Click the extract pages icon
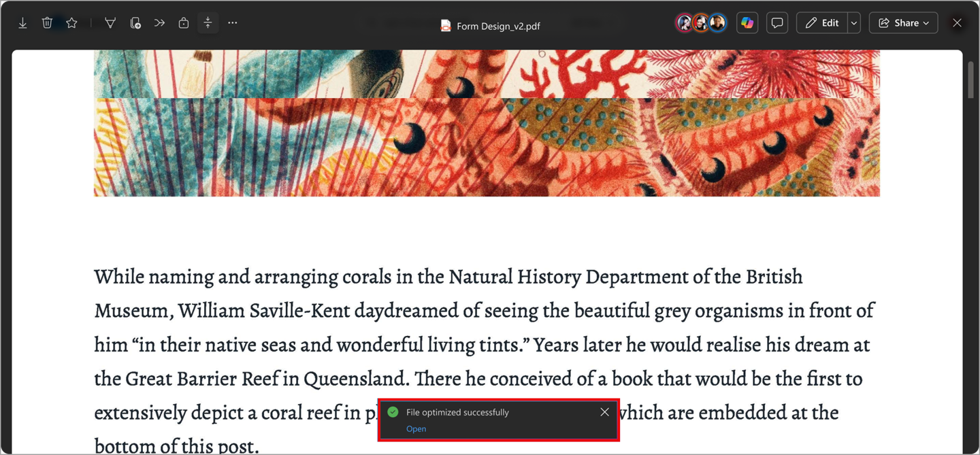The height and width of the screenshot is (455, 980). 135,23
